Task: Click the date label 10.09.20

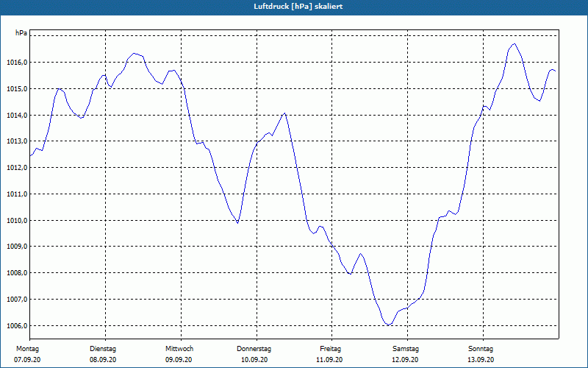Action: pos(254,360)
